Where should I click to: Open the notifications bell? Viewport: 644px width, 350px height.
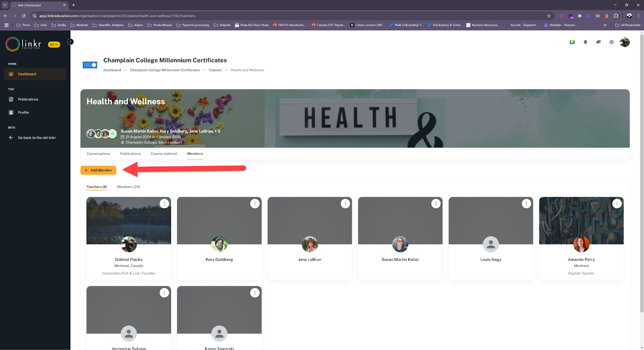coord(585,42)
